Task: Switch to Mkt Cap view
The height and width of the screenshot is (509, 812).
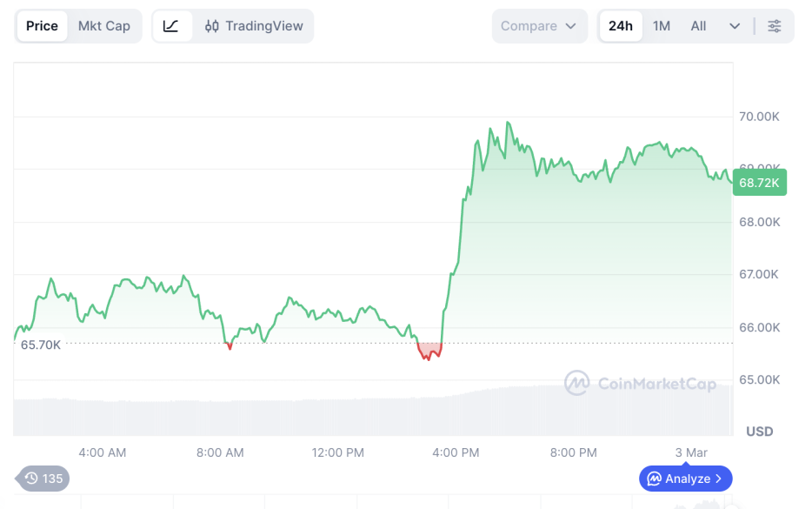Action: coord(104,26)
